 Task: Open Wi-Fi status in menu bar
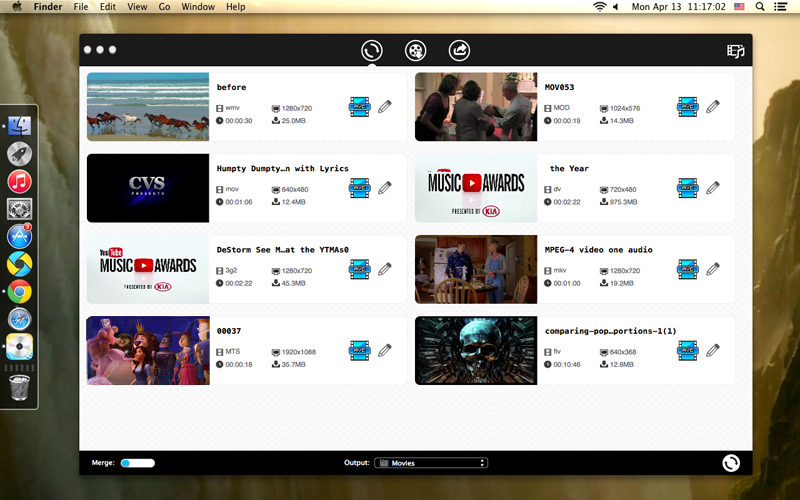pos(599,7)
